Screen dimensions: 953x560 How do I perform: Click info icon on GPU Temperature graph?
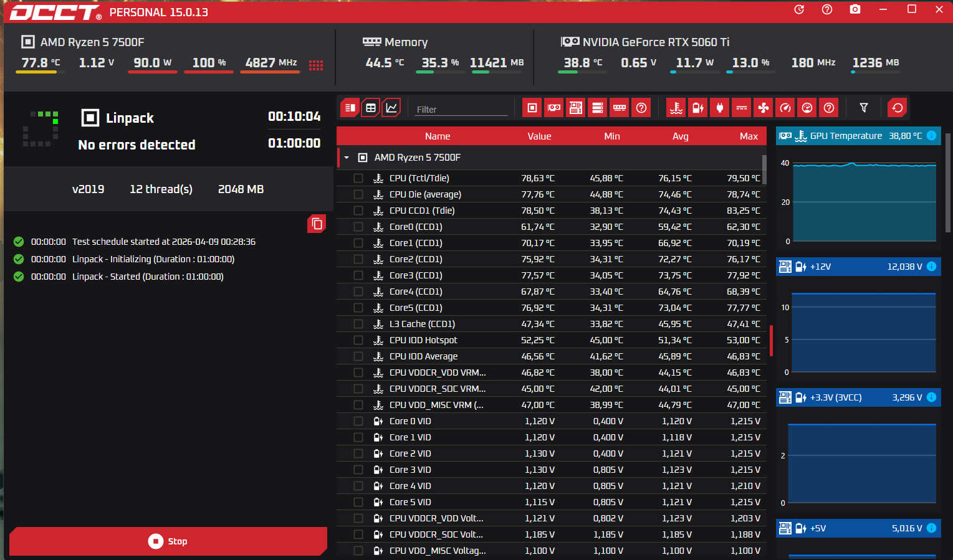point(931,136)
